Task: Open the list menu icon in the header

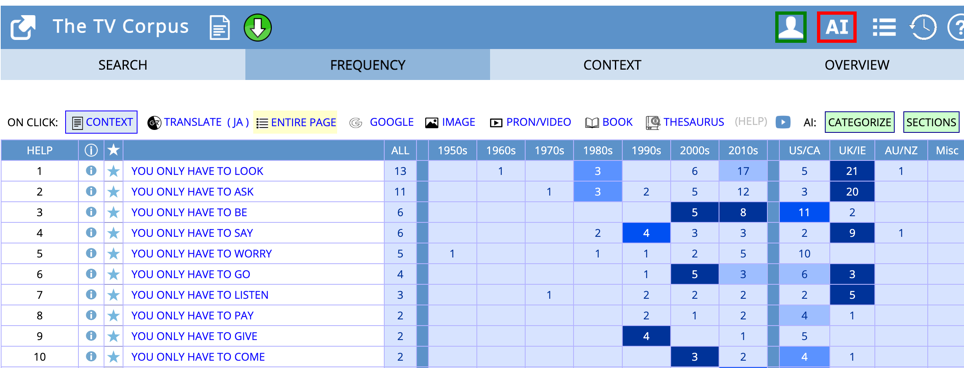Action: (884, 28)
